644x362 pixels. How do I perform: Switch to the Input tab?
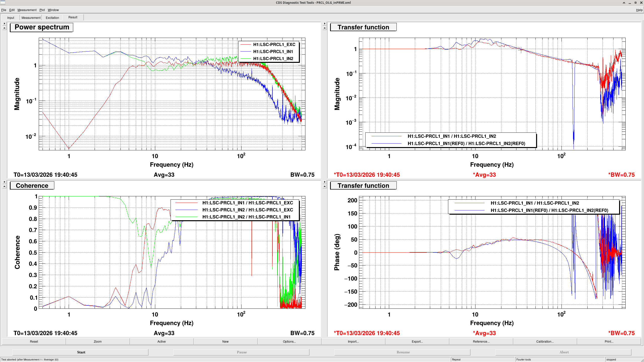(11, 18)
